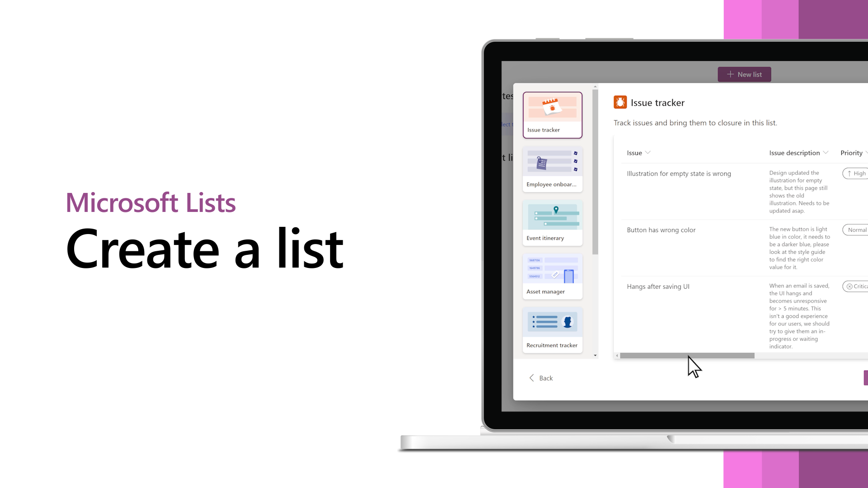Select the Employee onboarding template icon
The width and height of the screenshot is (868, 488).
552,168
